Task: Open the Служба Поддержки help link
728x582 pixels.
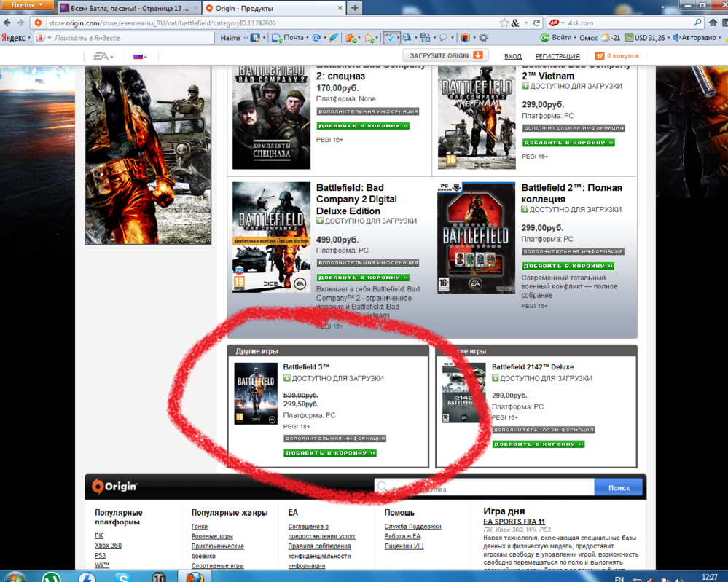Action: pyautogui.click(x=412, y=527)
